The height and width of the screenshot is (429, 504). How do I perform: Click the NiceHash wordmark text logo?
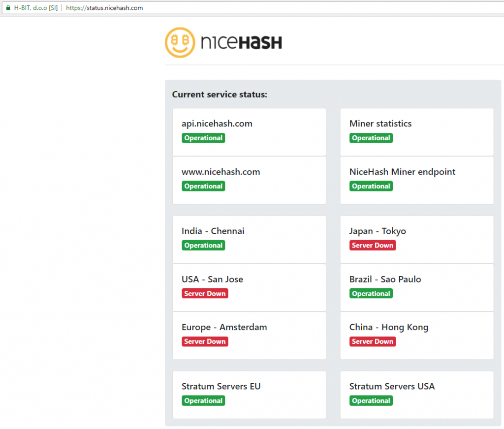(x=241, y=43)
